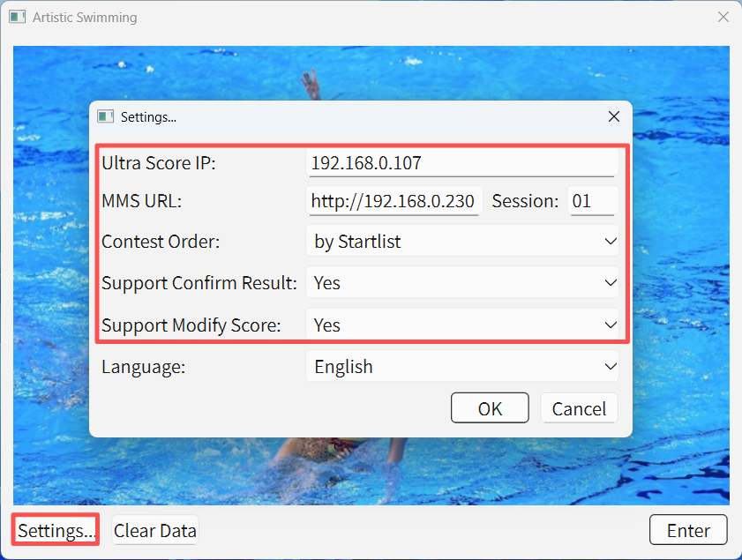Open the Contest Order dropdown

[461, 242]
